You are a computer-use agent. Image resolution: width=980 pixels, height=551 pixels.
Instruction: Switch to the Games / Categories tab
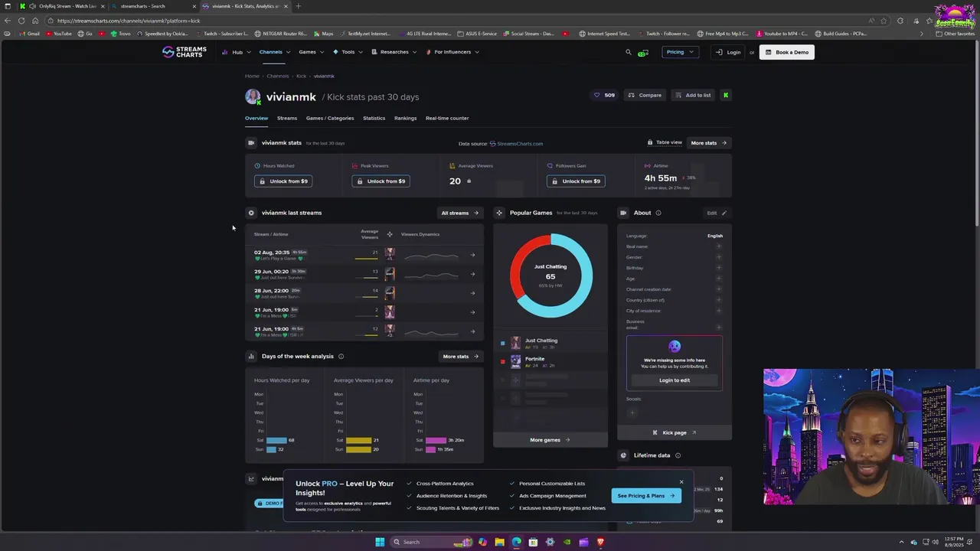(330, 118)
